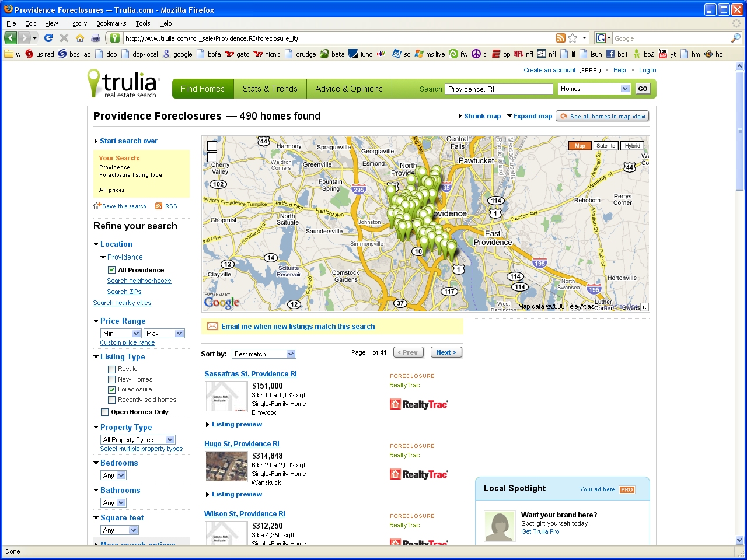The image size is (747, 560).
Task: Open the All Property Types dropdown
Action: coord(138,440)
